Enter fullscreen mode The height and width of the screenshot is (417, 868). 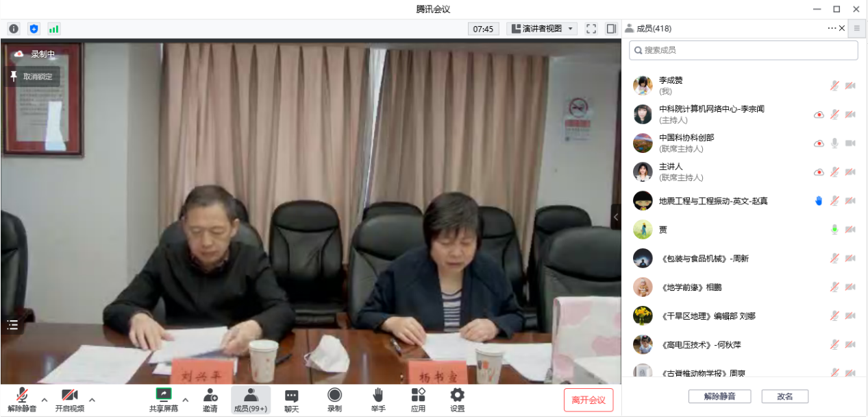click(x=591, y=29)
